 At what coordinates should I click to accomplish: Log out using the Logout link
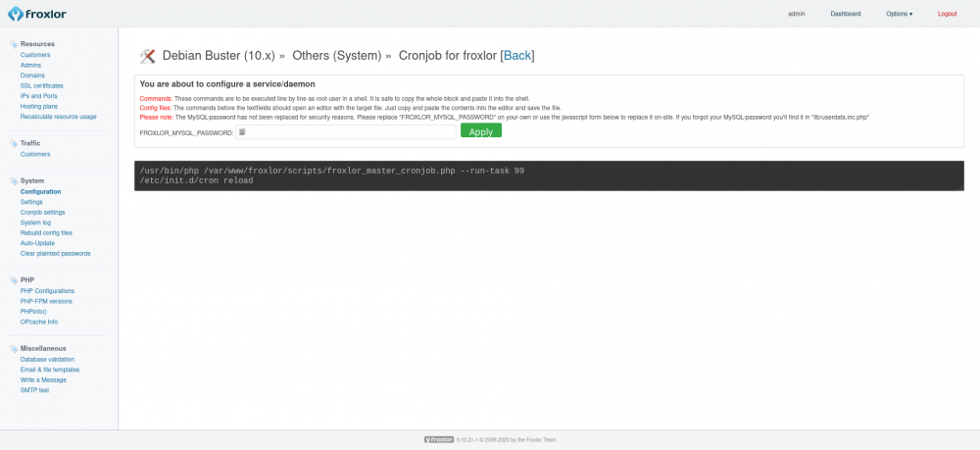point(947,14)
